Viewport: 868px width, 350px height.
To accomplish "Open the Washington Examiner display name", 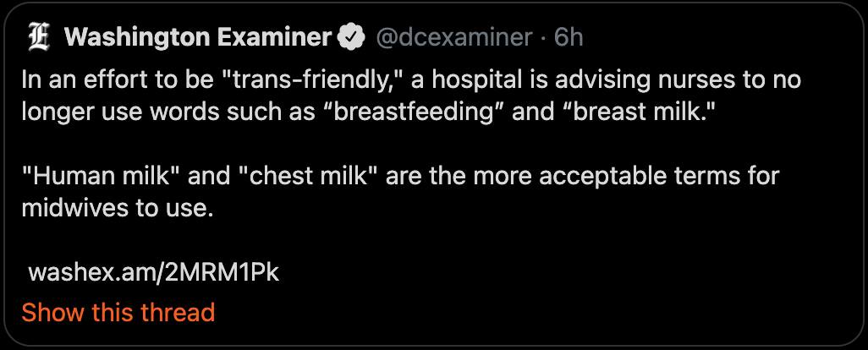I will [x=198, y=37].
